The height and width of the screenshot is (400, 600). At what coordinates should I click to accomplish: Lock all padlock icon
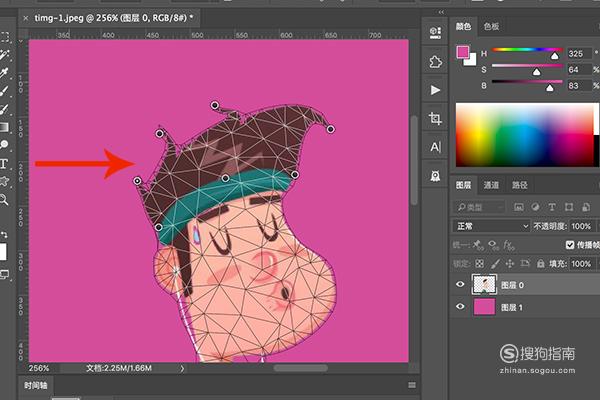[540, 263]
